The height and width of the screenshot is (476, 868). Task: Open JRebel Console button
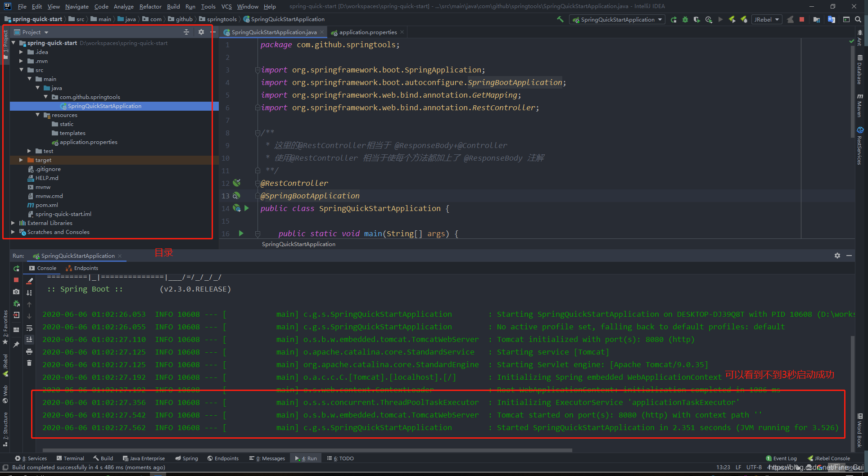[829, 458]
